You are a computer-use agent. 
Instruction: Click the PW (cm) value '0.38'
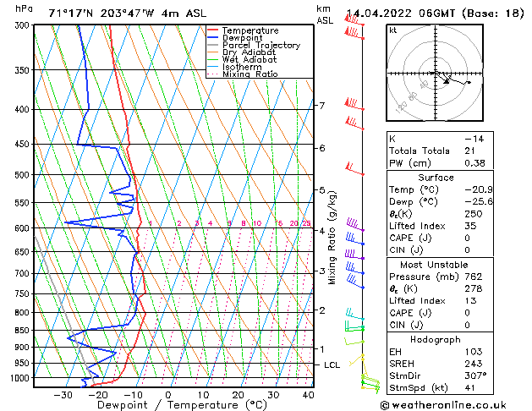[474, 163]
